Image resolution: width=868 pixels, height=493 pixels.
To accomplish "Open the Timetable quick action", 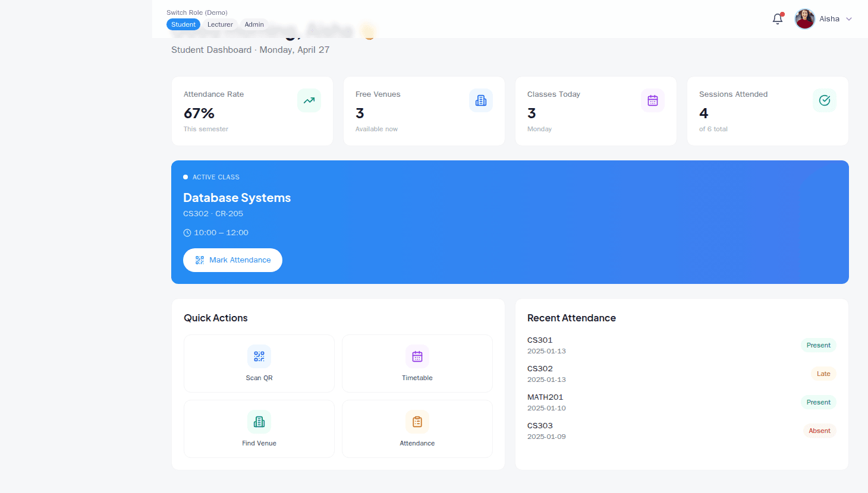I will 417,364.
